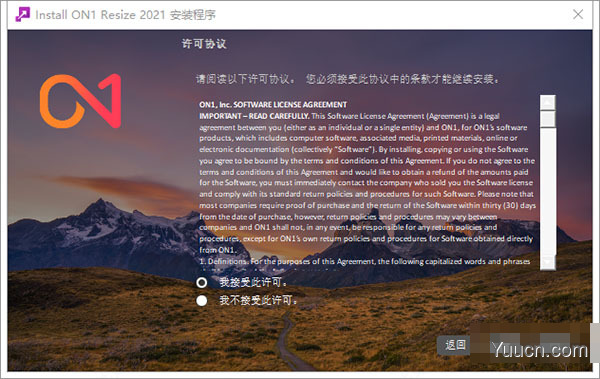This screenshot has width=600, height=379.
Task: Click the Yuucn.com watermark text
Action: tap(540, 350)
